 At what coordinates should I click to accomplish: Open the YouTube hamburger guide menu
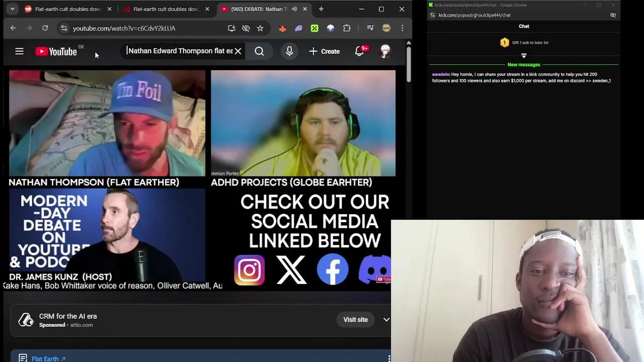tap(19, 51)
